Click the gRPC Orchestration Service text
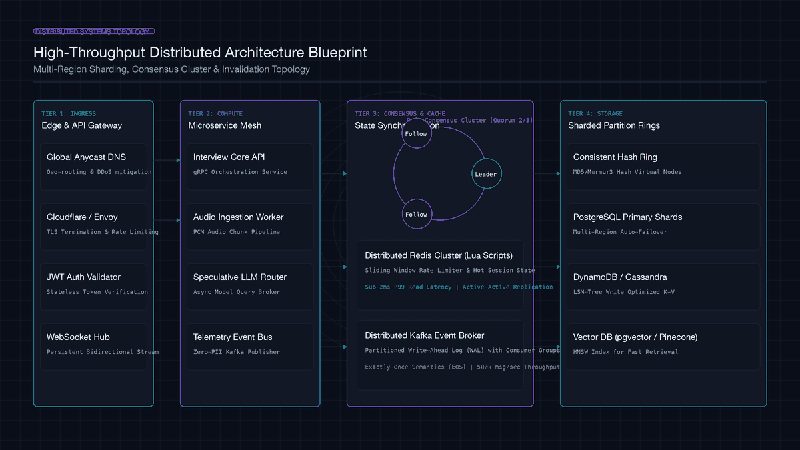800x450 pixels. coord(240,172)
